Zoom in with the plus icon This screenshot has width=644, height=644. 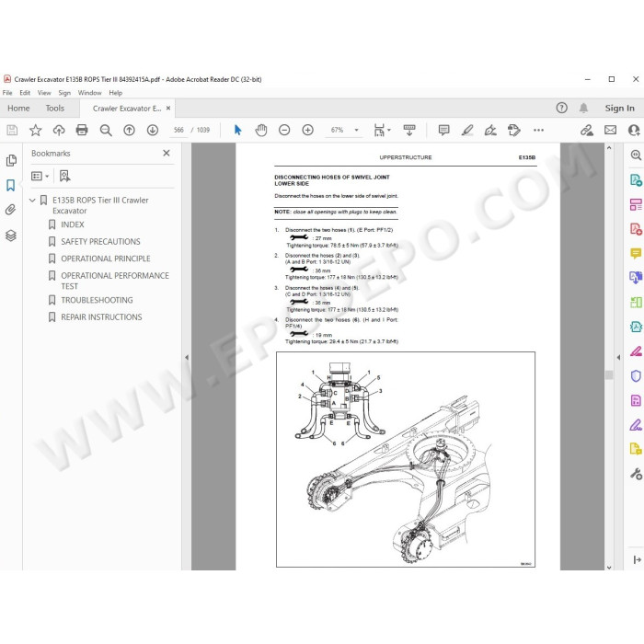pyautogui.click(x=307, y=131)
